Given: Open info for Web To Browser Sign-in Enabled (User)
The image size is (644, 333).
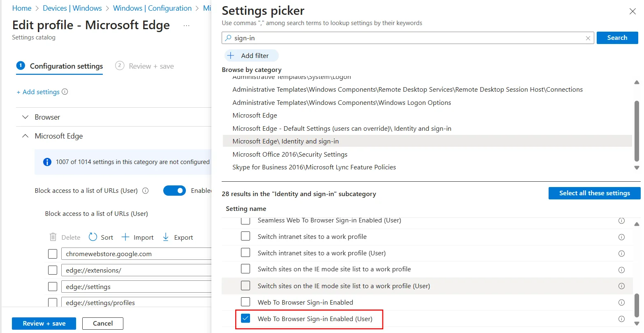Looking at the screenshot, I should [621, 319].
